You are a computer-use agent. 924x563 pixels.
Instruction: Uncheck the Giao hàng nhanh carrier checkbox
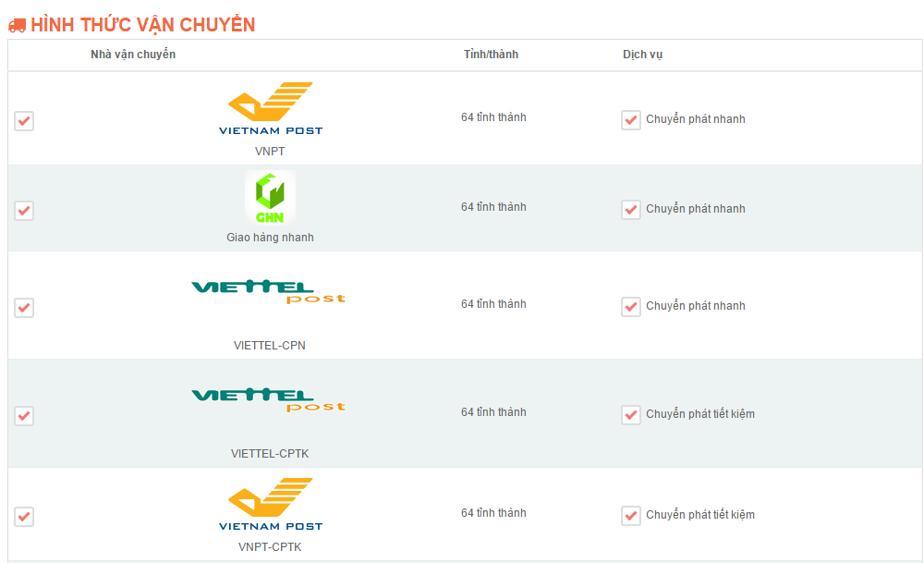click(24, 211)
